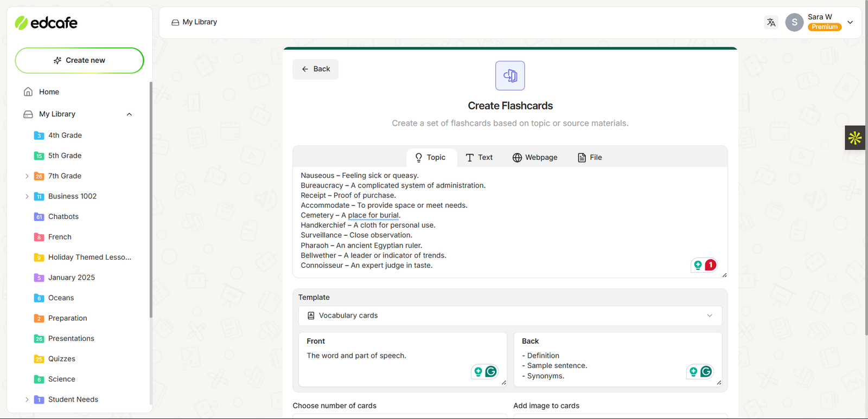Open the Quizzes folder in library
This screenshot has width=868, height=419.
pos(61,359)
